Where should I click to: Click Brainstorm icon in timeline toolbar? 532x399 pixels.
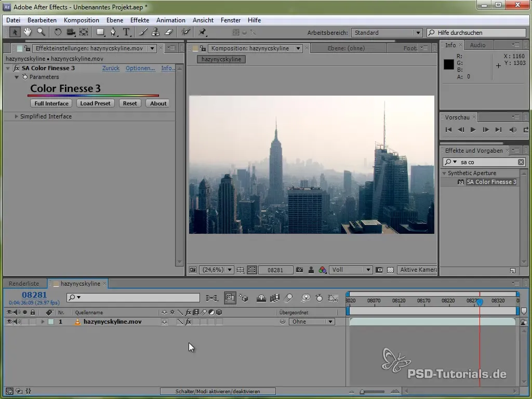pyautogui.click(x=305, y=298)
